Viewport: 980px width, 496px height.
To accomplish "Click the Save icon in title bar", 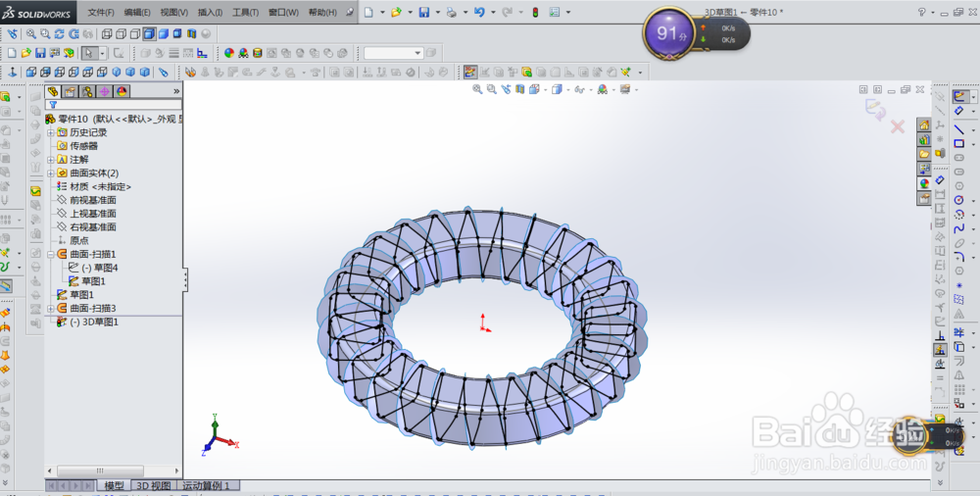I will tap(424, 12).
